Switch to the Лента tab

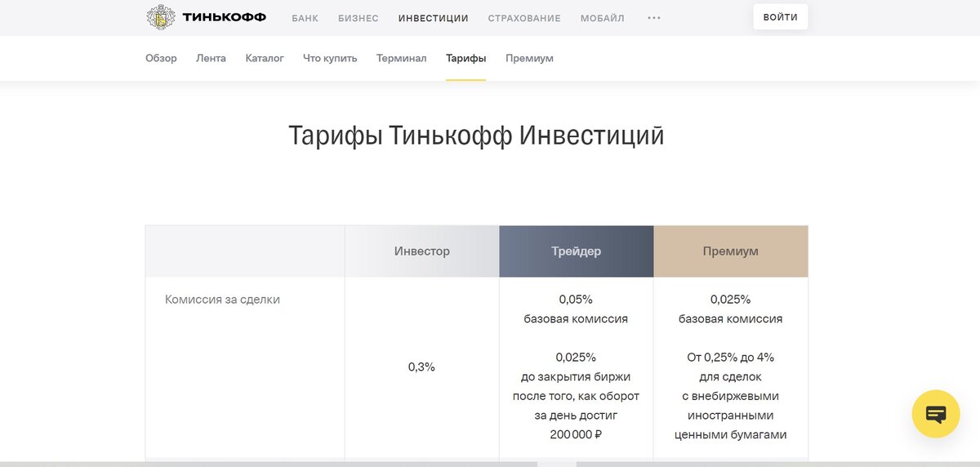point(211,58)
